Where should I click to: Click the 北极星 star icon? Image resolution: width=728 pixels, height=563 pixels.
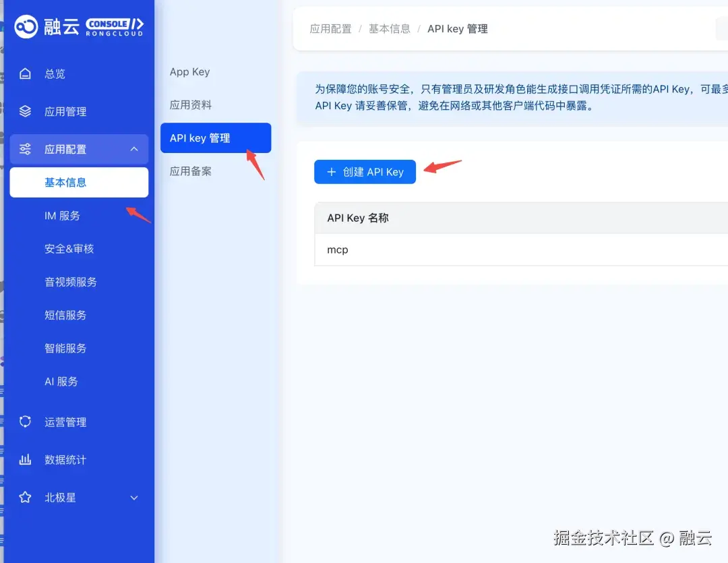(25, 497)
